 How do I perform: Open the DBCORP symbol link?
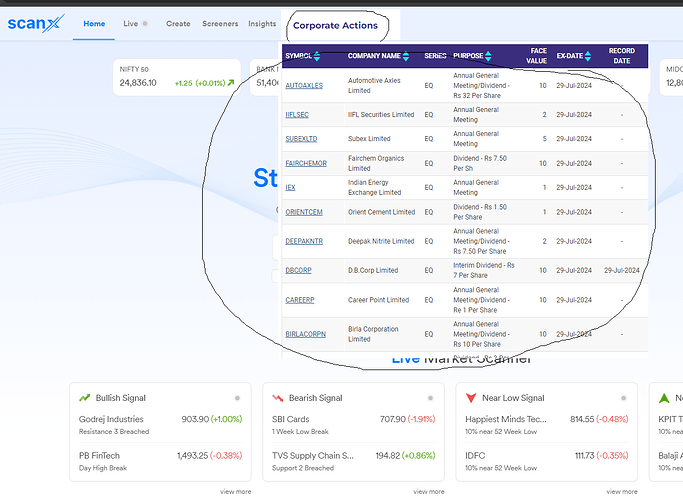click(298, 270)
